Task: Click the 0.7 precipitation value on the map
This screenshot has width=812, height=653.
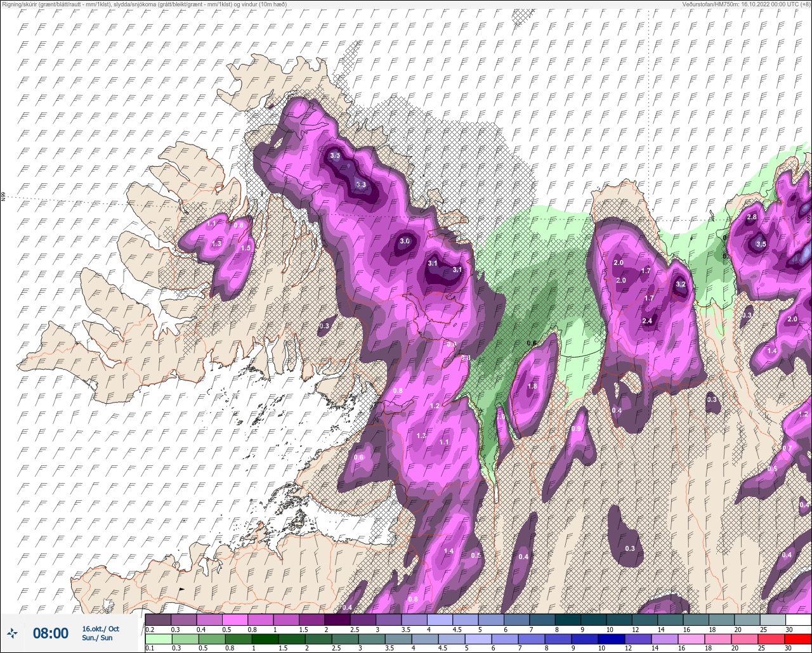Action: tap(787, 448)
